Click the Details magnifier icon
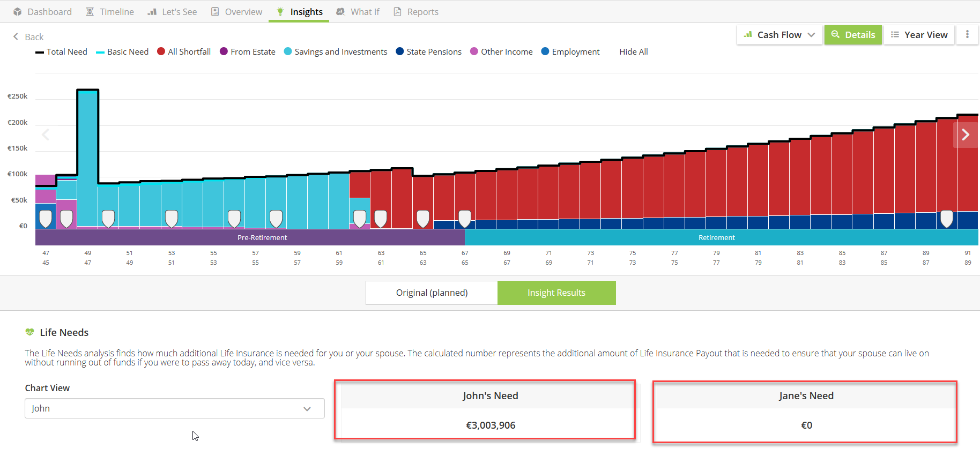Viewport: 980px width, 456px height. point(835,34)
